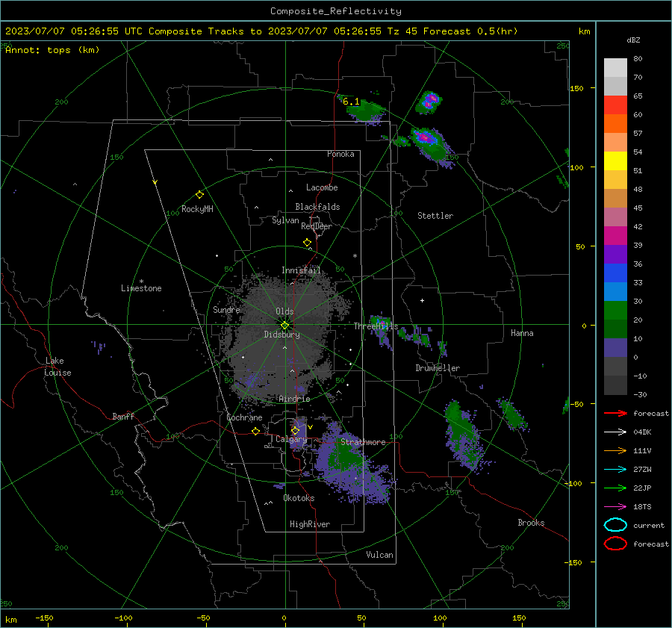Select the red 60 dBZ color swatch
The image size is (672, 628).
pyautogui.click(x=615, y=105)
